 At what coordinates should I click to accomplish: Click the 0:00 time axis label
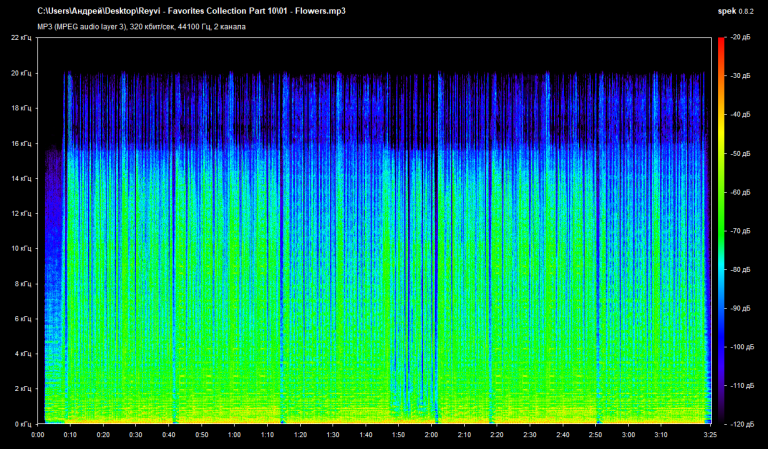coord(38,435)
